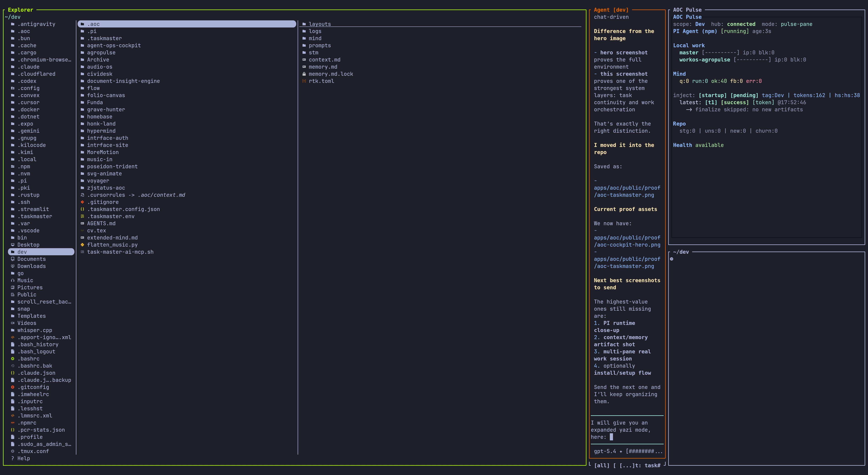Collapse the highlighted .aoc directory
The width and height of the screenshot is (868, 475).
[x=94, y=24]
